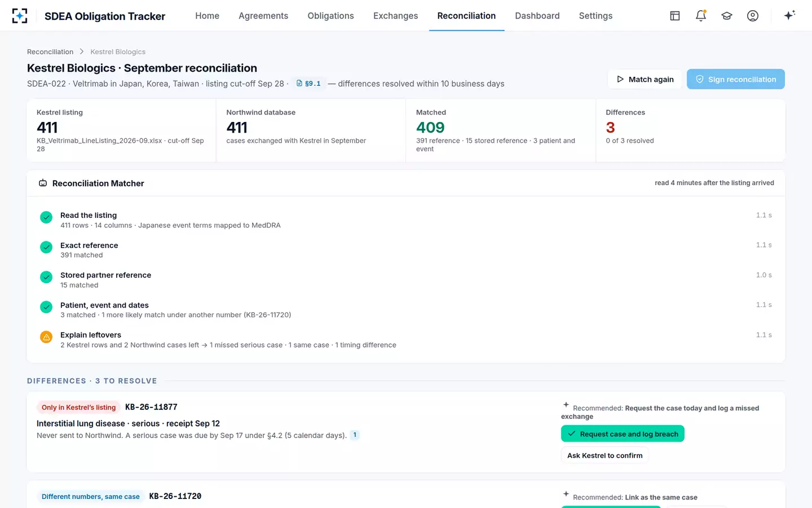Click the Only in Kestrel's listing tag
Image resolution: width=812 pixels, height=508 pixels.
(x=78, y=407)
